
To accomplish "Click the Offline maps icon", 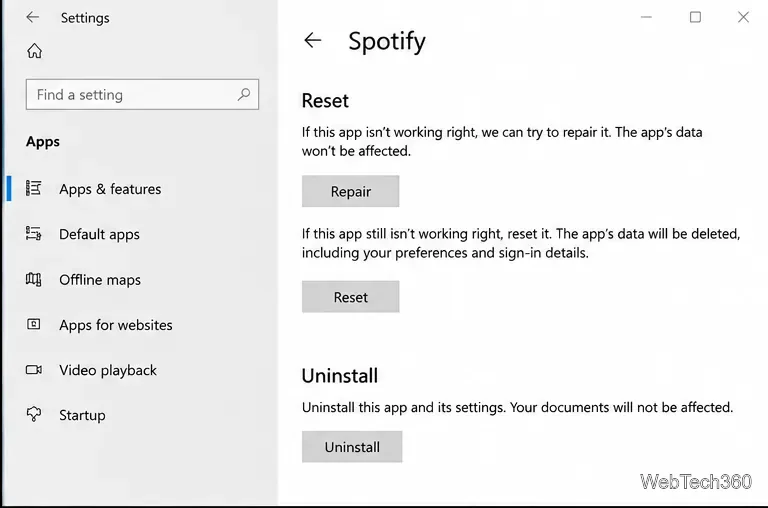I will [34, 279].
